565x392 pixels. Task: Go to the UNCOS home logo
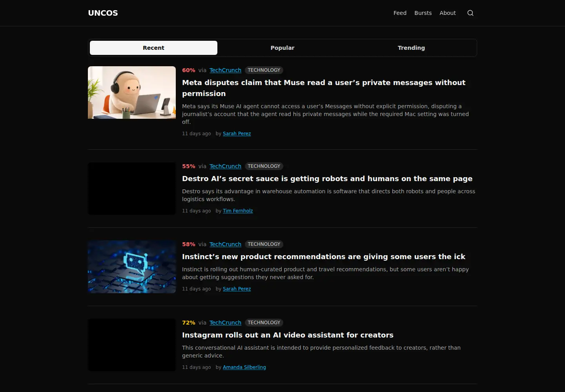(103, 13)
